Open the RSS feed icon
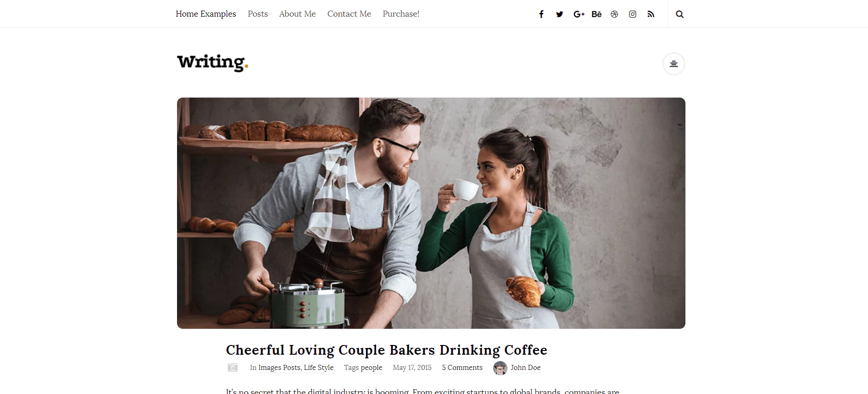The image size is (868, 394). (651, 14)
